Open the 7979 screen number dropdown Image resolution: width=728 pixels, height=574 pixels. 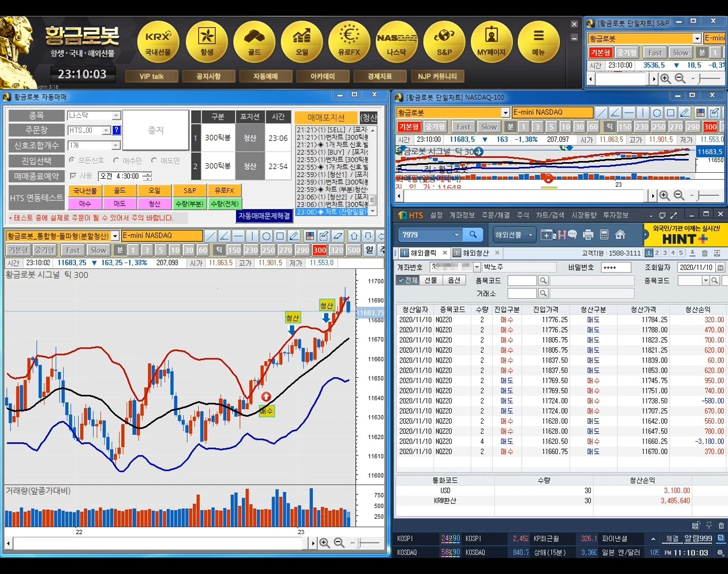pyautogui.click(x=456, y=234)
